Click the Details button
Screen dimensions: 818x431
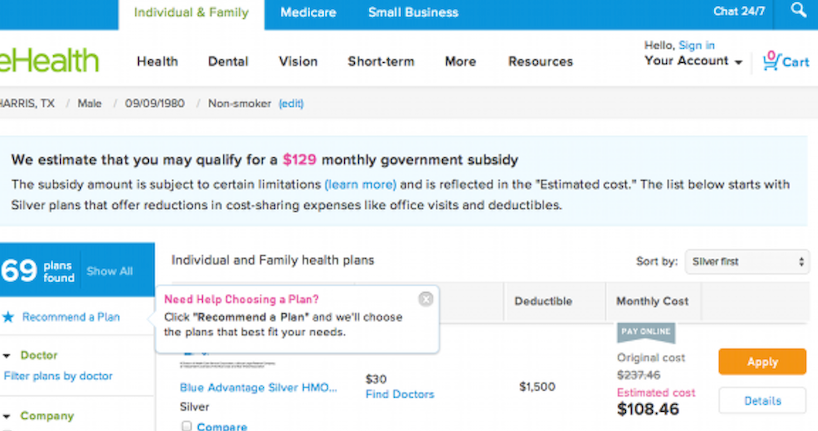point(762,401)
